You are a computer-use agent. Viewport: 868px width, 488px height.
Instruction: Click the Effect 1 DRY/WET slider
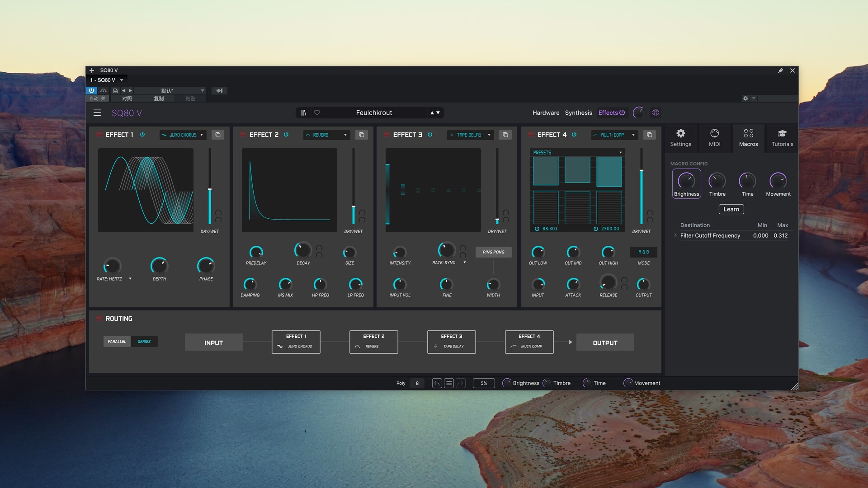tap(210, 186)
